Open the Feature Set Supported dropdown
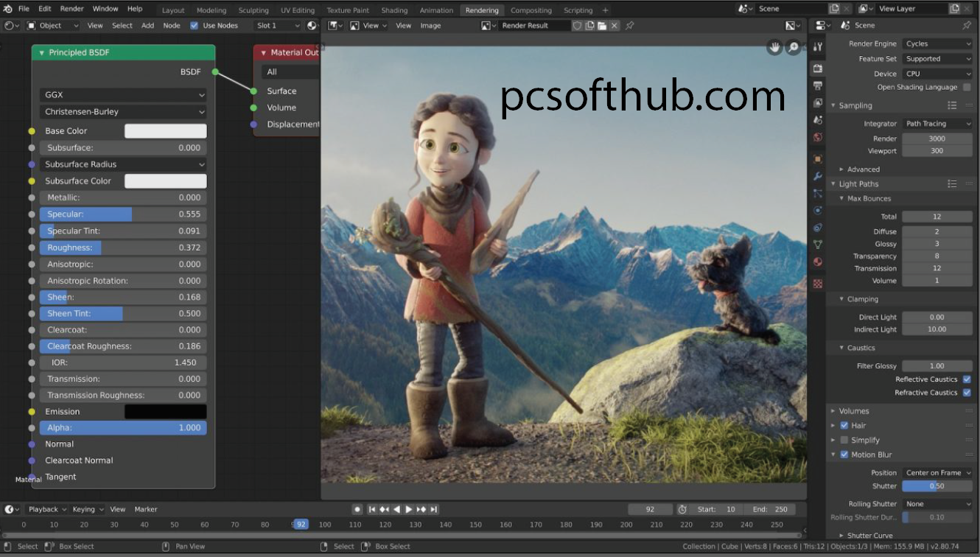This screenshot has height=557, width=980. (x=937, y=59)
